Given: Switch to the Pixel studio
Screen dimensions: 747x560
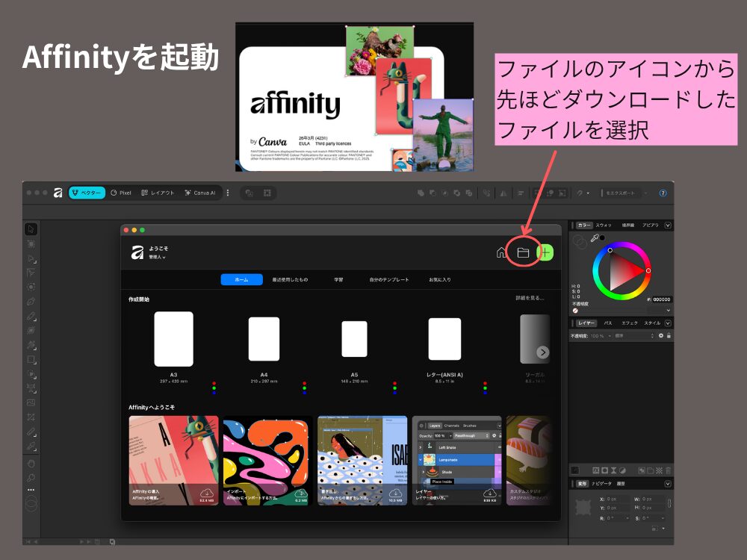Looking at the screenshot, I should [x=121, y=193].
